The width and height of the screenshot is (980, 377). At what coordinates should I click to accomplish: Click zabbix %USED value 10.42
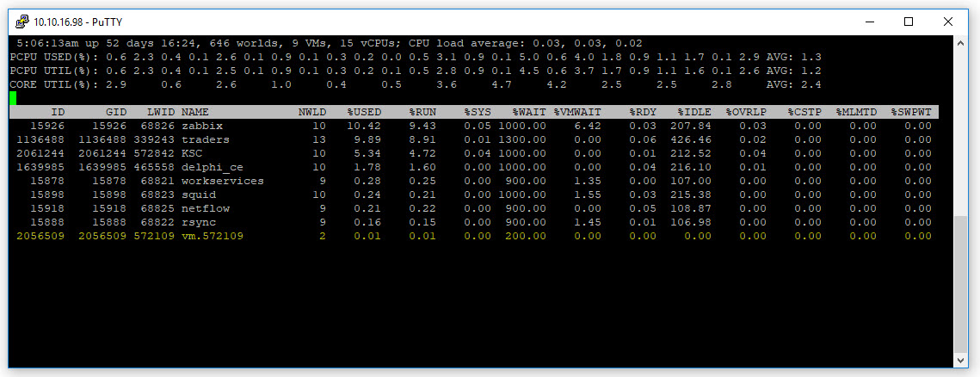tap(364, 126)
